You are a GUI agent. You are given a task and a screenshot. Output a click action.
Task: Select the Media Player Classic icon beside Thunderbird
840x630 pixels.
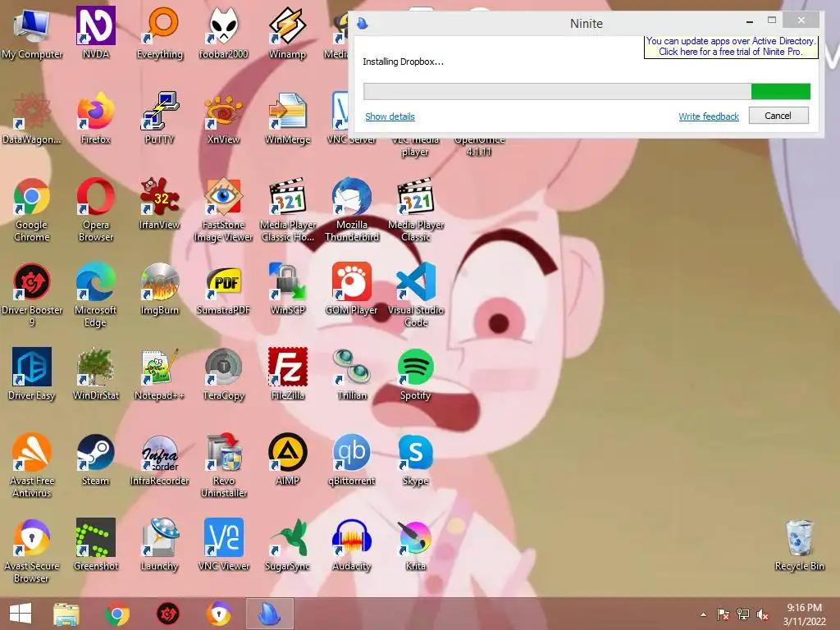click(x=416, y=209)
